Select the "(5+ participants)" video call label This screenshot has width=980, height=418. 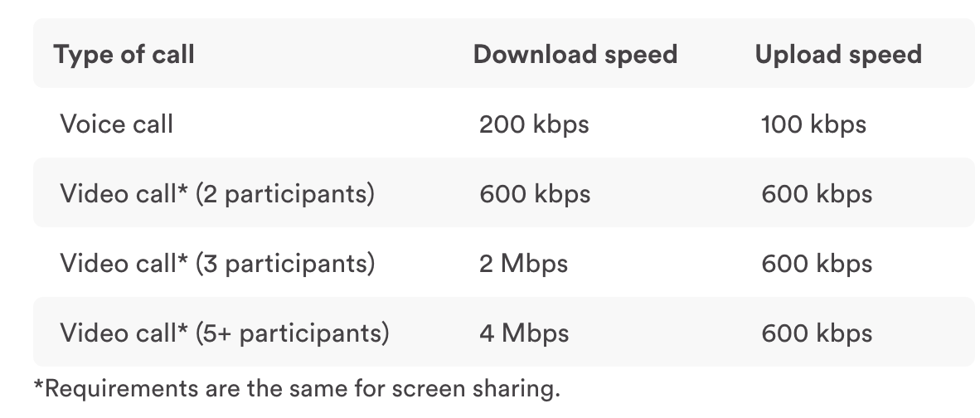(x=292, y=333)
